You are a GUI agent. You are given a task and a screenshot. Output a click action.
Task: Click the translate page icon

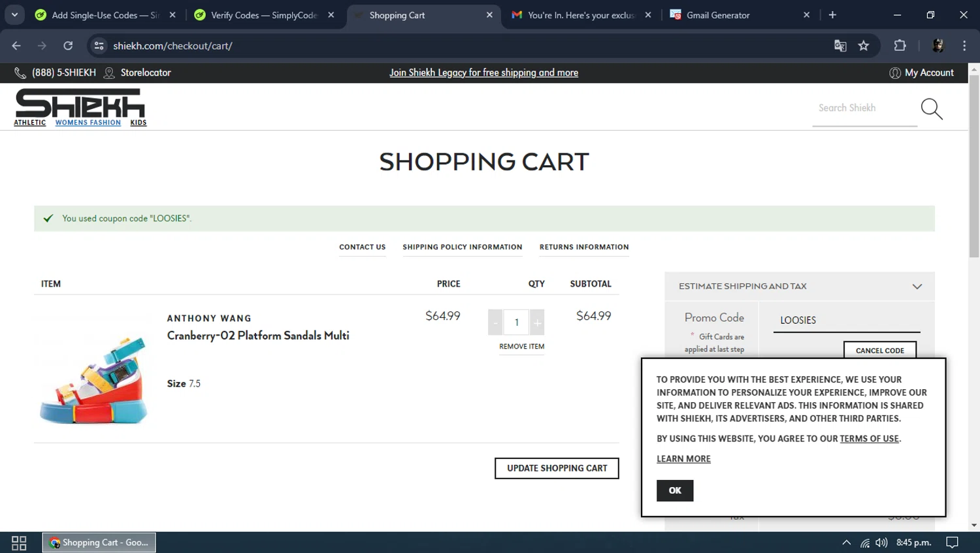pos(840,46)
